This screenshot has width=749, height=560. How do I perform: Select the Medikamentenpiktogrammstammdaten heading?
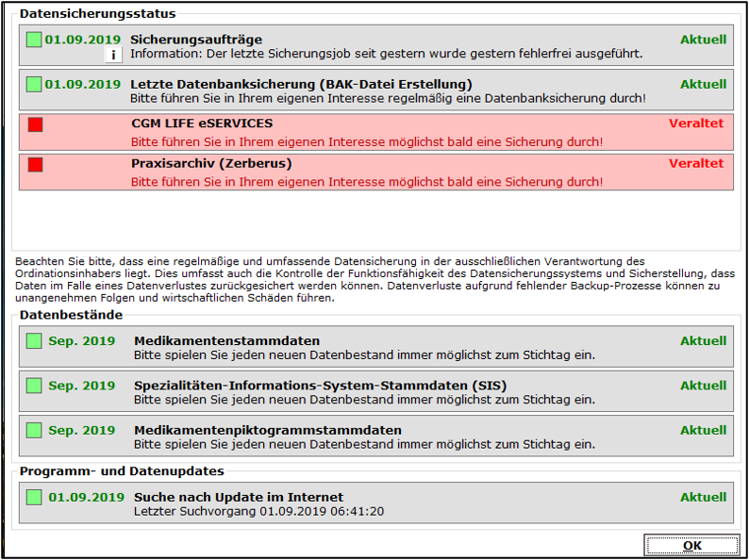coord(268,431)
